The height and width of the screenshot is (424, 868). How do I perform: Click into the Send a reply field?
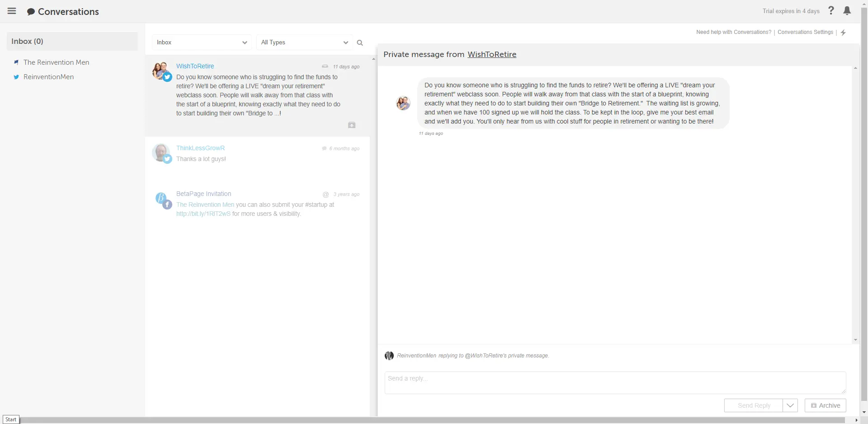coord(615,382)
